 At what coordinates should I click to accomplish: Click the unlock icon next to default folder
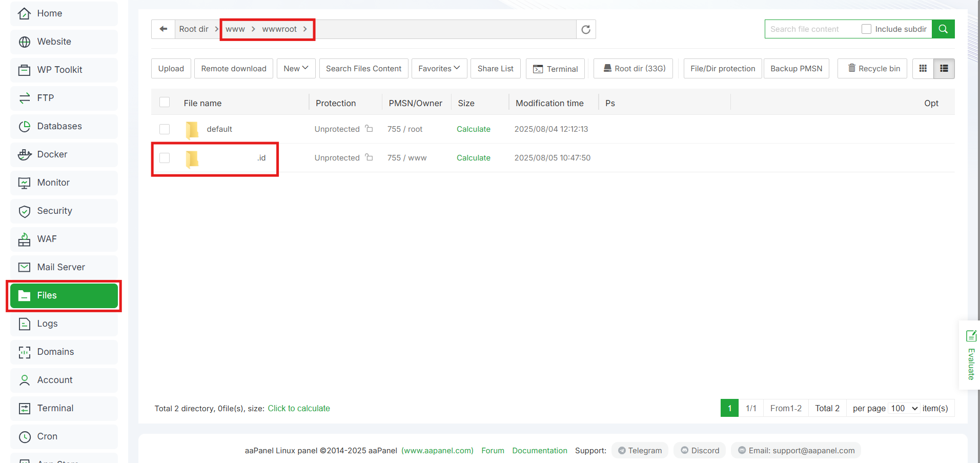(x=370, y=129)
